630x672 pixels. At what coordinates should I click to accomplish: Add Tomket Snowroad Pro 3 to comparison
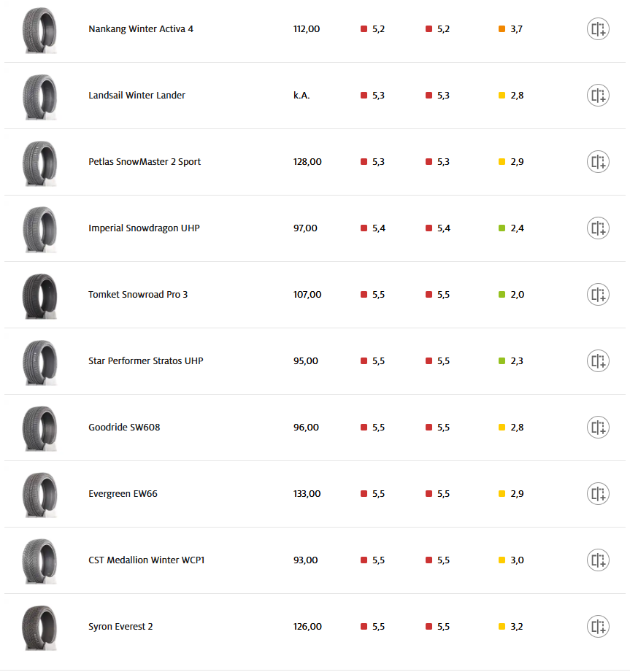(598, 295)
